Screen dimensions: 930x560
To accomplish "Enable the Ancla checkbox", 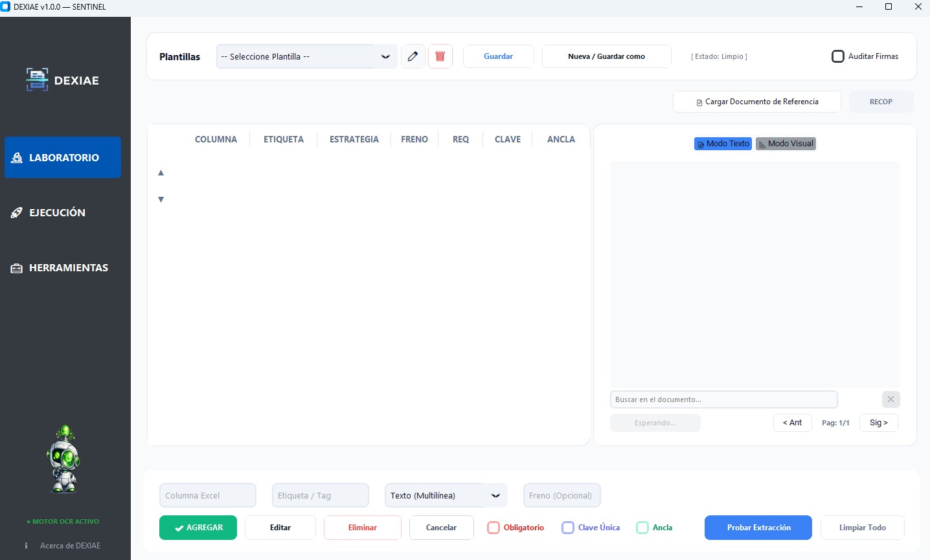I will coord(642,528).
